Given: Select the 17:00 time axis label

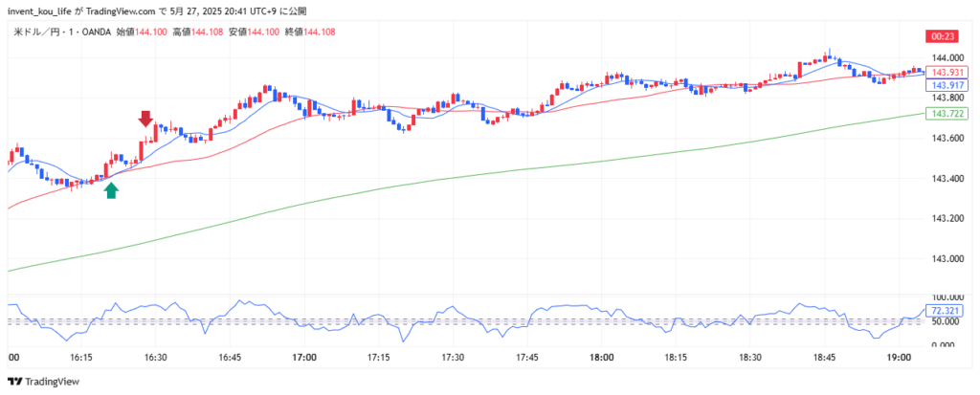Looking at the screenshot, I should click(304, 357).
